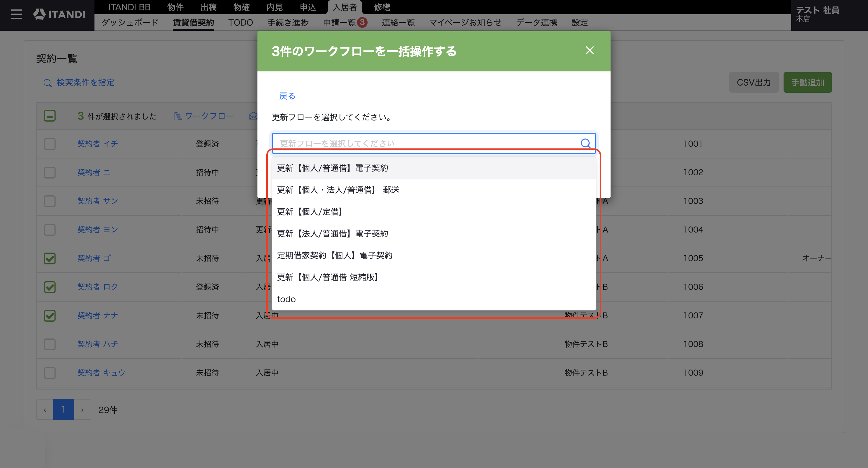Open contract 契約者 ナナ
This screenshot has height=468, width=868.
(x=98, y=315)
